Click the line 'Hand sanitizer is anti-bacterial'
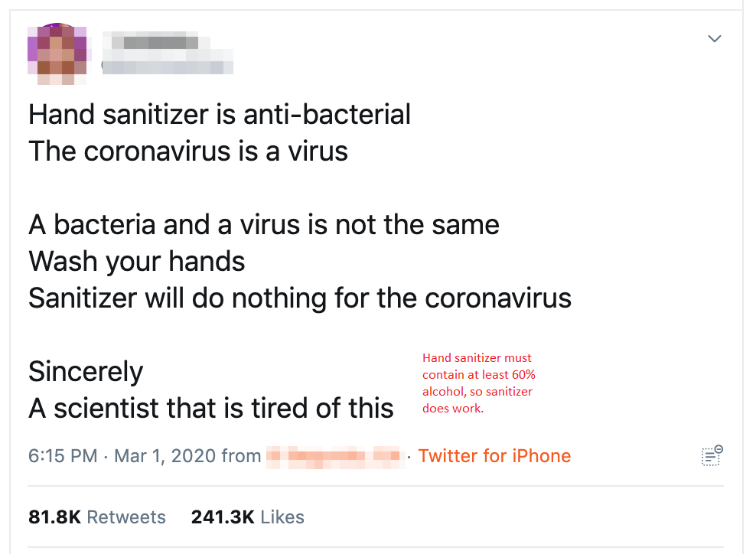 220,115
